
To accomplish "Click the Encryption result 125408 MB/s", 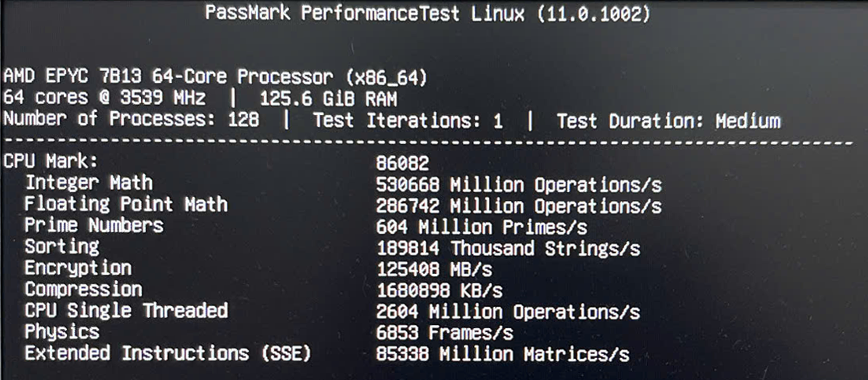I will [434, 270].
